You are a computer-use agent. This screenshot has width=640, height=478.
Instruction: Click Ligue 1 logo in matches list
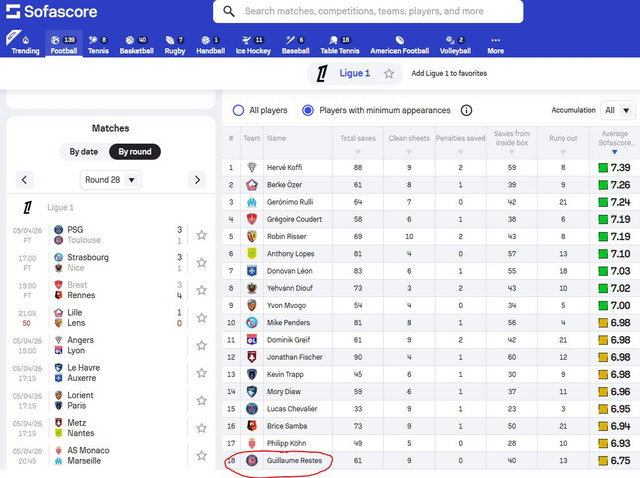[27, 207]
